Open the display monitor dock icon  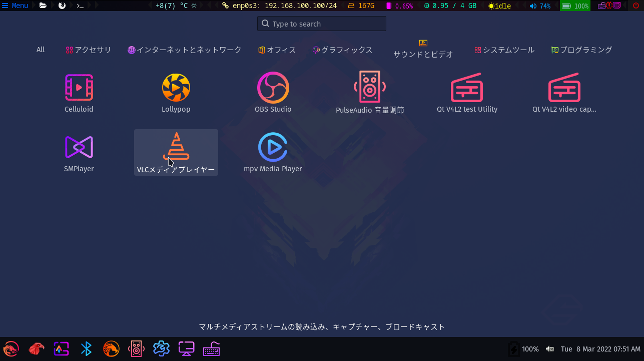[x=186, y=348]
